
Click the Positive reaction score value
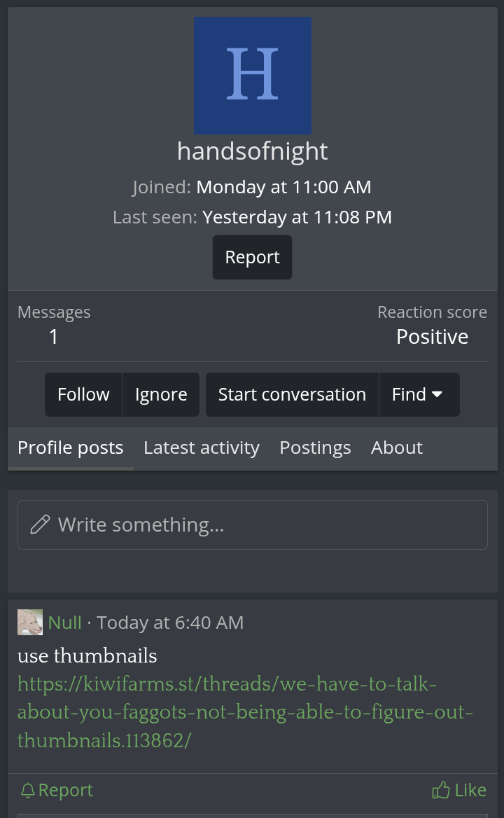(432, 337)
